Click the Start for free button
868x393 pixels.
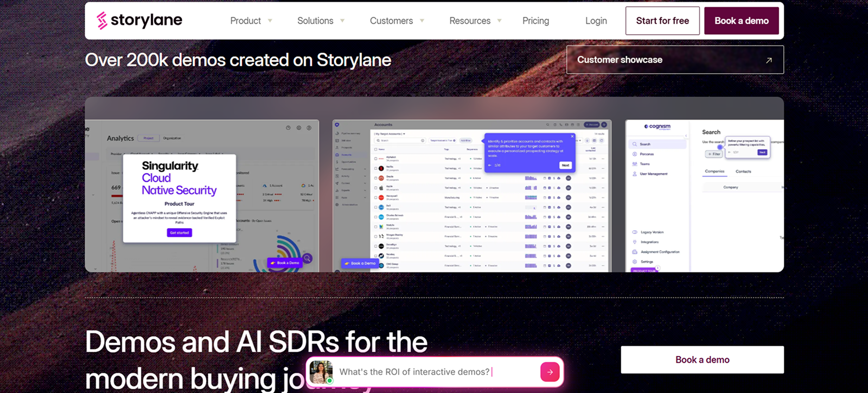tap(662, 21)
